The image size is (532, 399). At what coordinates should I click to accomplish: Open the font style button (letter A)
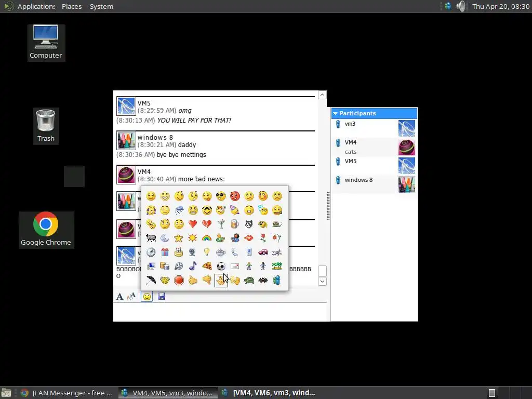[x=120, y=297]
